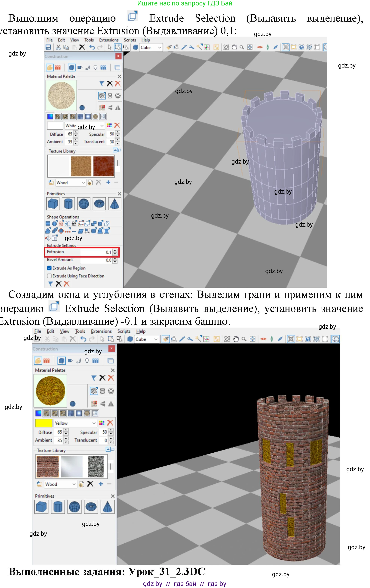Click Undo arrow in upper toolbar
Screen dimensions: 370x588
(x=92, y=47)
